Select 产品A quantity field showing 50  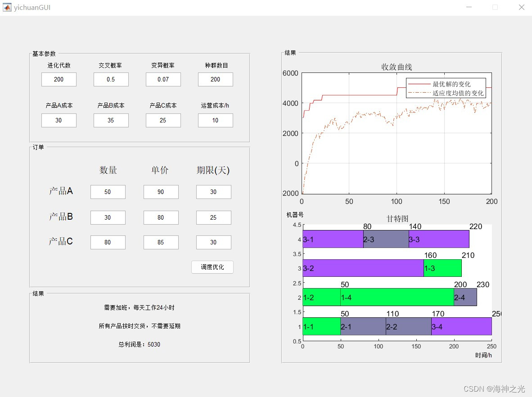108,192
